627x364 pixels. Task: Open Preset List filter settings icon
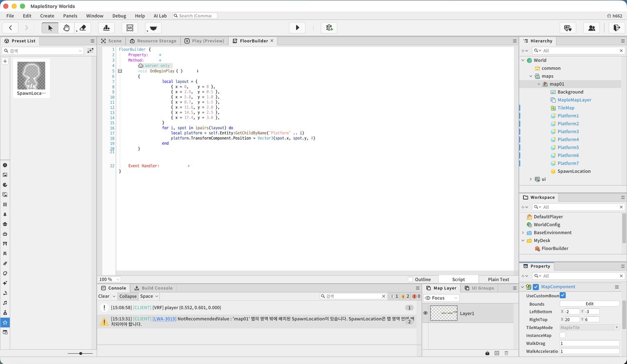pyautogui.click(x=90, y=51)
